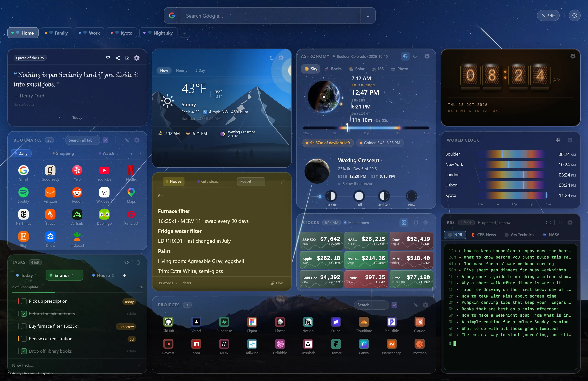The height and width of the screenshot is (381, 588).
Task: Open the Figma project icon
Action: [252, 324]
